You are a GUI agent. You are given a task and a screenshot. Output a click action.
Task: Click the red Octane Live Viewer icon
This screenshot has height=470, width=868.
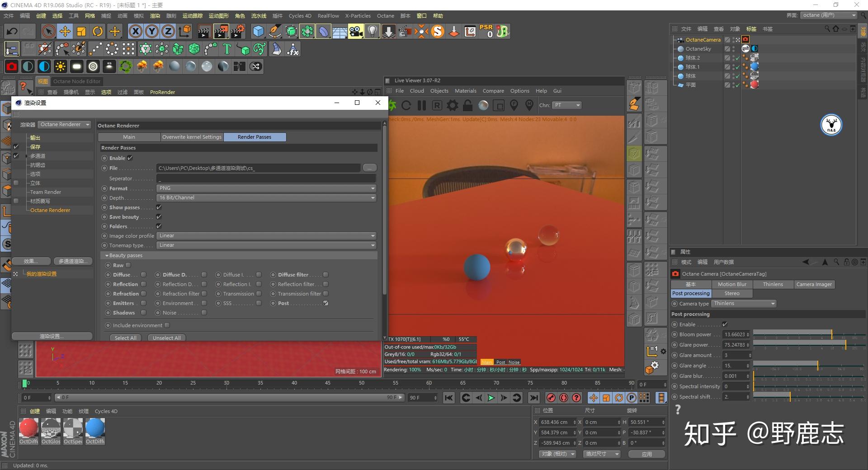pyautogui.click(x=12, y=66)
